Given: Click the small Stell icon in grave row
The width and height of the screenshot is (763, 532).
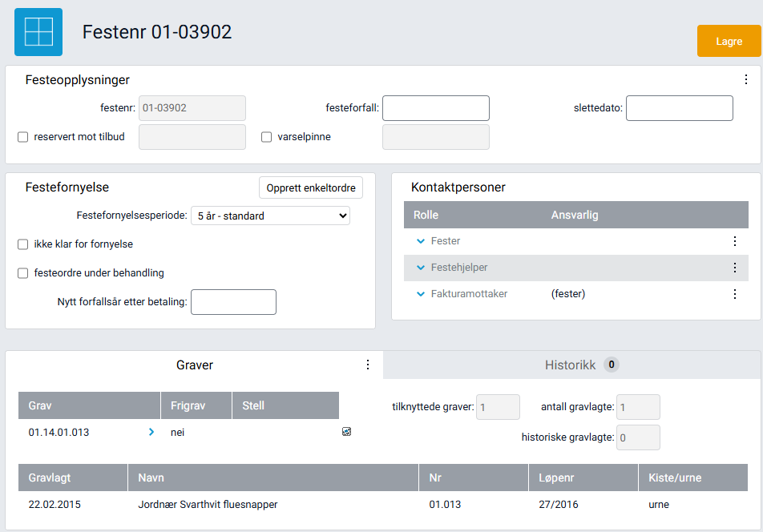Looking at the screenshot, I should coord(346,433).
